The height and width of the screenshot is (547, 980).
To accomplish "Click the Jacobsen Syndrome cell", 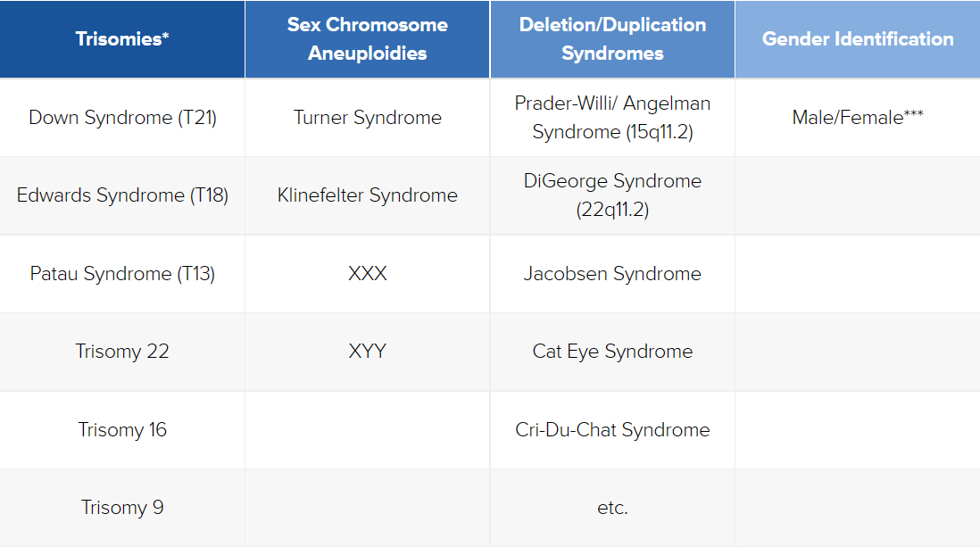I will [612, 274].
